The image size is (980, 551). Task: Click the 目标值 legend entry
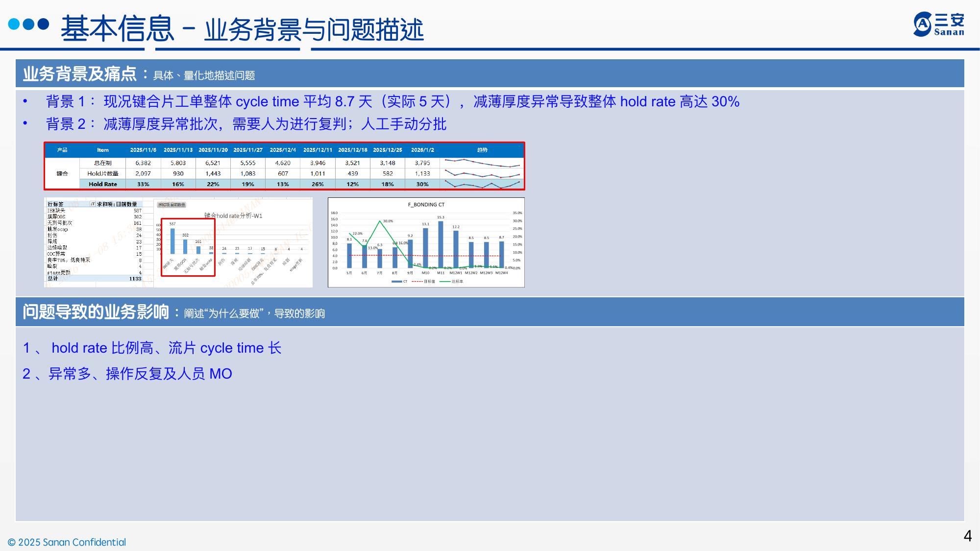pyautogui.click(x=423, y=282)
